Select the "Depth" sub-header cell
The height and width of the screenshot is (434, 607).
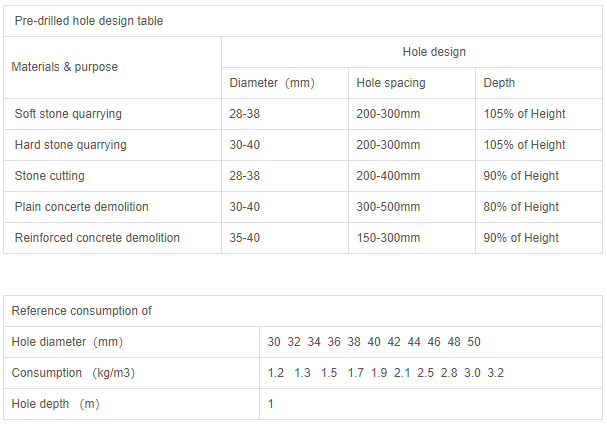(x=499, y=83)
